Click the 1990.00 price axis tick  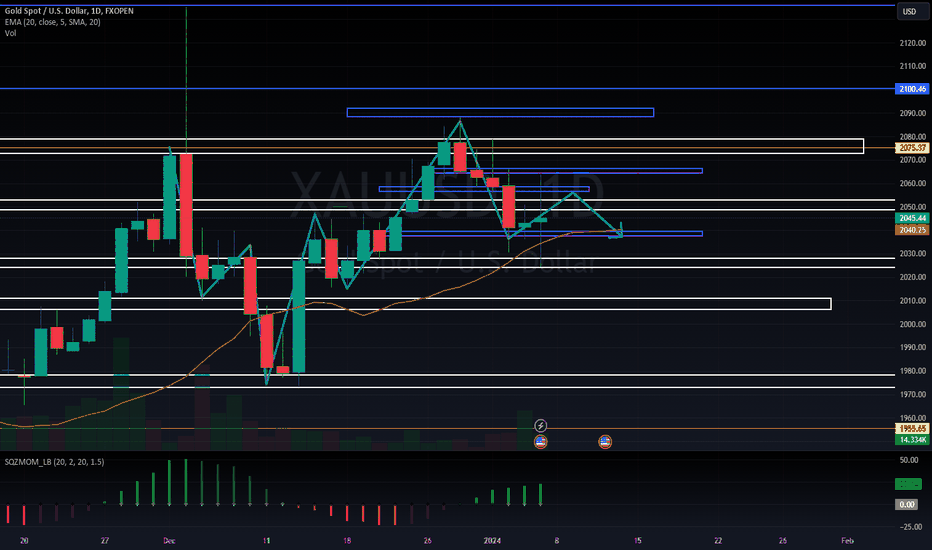coord(912,347)
